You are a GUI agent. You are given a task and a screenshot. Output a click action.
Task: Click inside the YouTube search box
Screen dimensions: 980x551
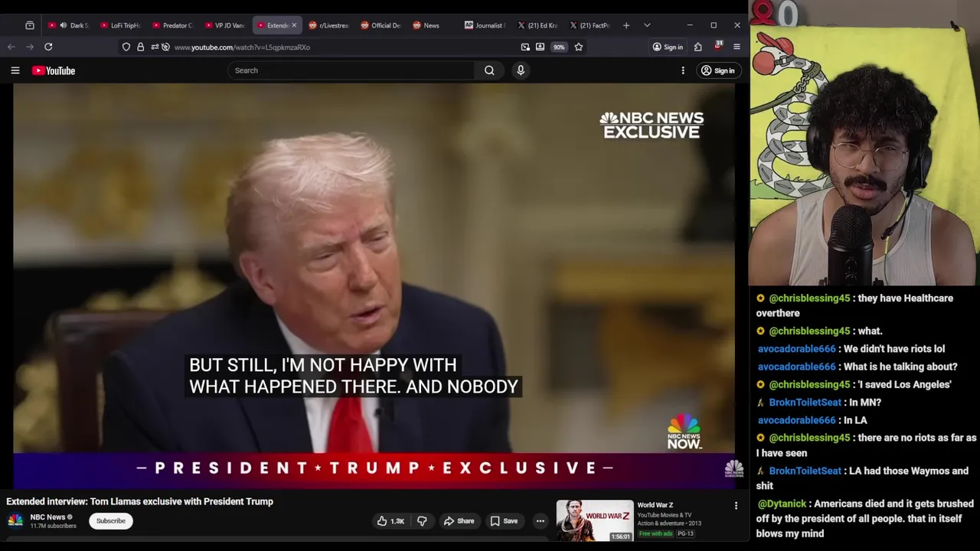[x=351, y=70]
